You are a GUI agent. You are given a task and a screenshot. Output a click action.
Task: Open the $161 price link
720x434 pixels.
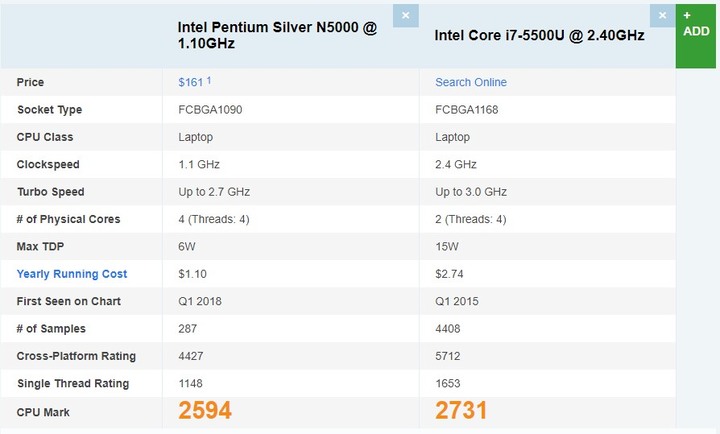tap(191, 83)
